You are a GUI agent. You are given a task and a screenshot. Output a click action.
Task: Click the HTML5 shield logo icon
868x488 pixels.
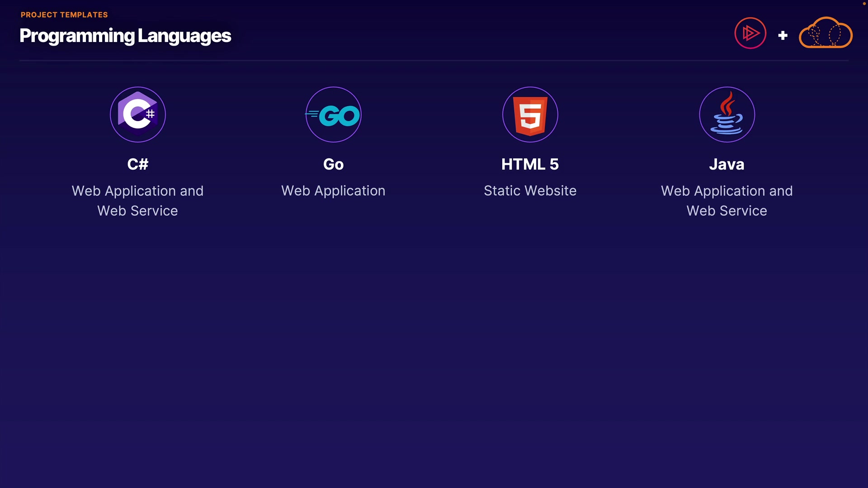(x=530, y=115)
